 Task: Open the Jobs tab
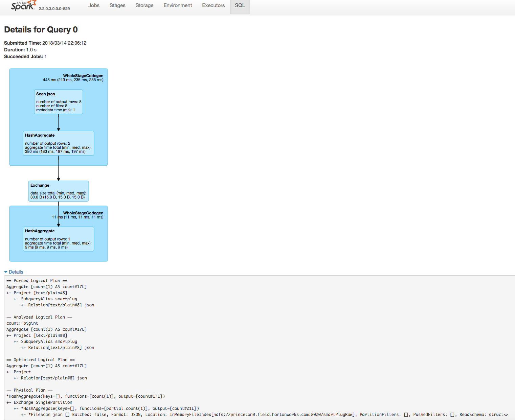coord(94,5)
